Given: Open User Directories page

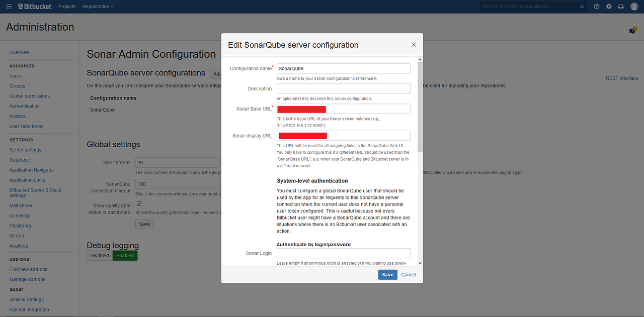Looking at the screenshot, I should pyautogui.click(x=27, y=126).
